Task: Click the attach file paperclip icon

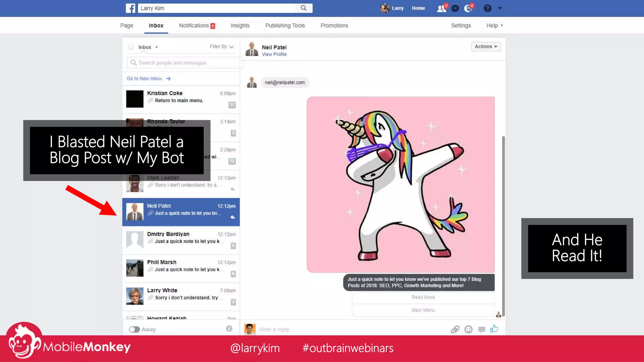Action: 455,329
